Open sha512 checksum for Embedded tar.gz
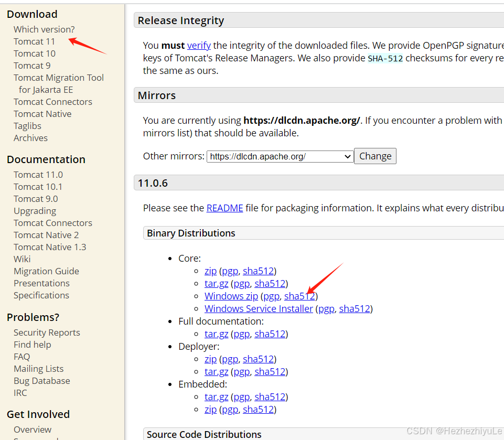The width and height of the screenshot is (504, 440). point(270,397)
